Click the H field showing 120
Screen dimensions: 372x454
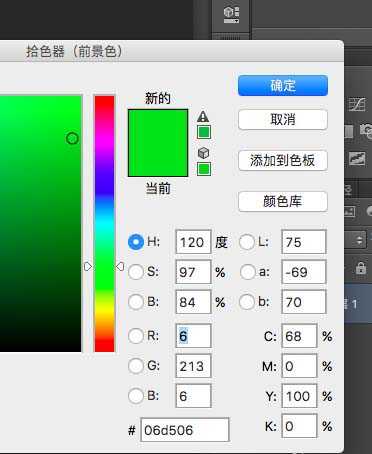click(x=193, y=242)
